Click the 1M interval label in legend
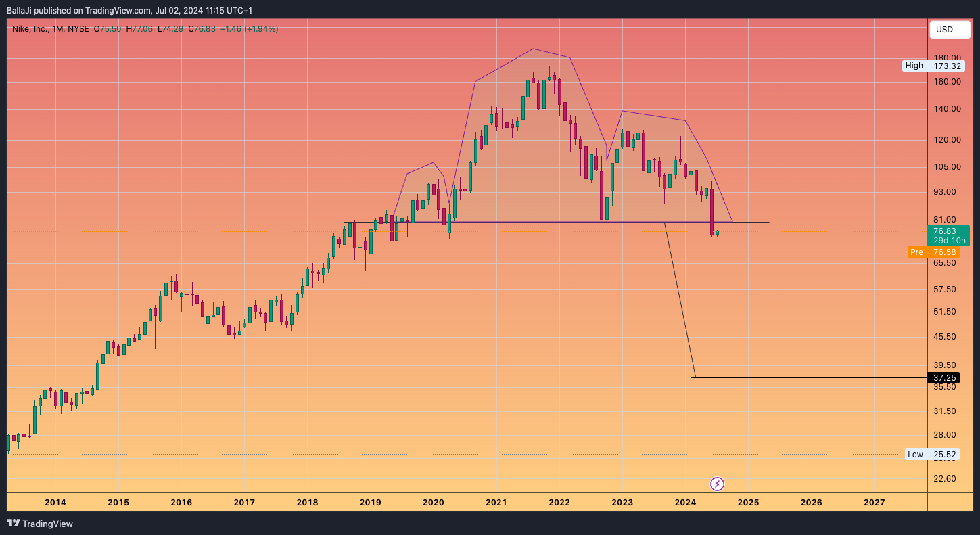This screenshot has width=980, height=535. coord(58,29)
